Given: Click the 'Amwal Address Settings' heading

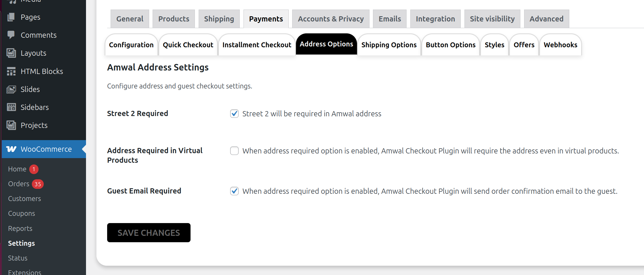Looking at the screenshot, I should pyautogui.click(x=158, y=67).
